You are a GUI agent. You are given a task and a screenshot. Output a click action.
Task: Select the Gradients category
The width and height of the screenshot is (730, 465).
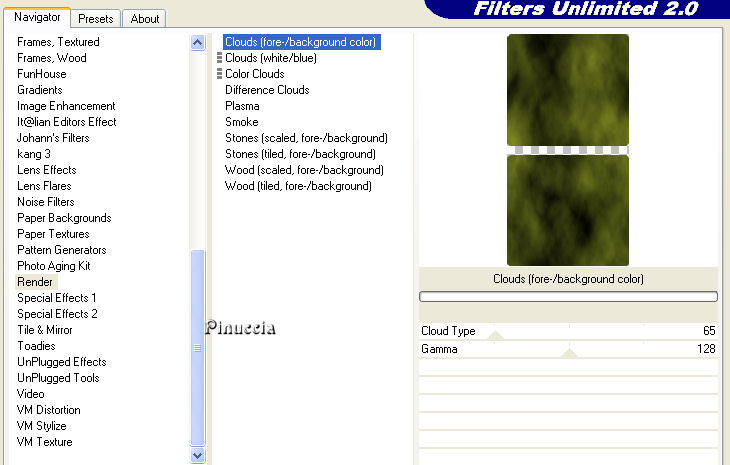tap(40, 90)
